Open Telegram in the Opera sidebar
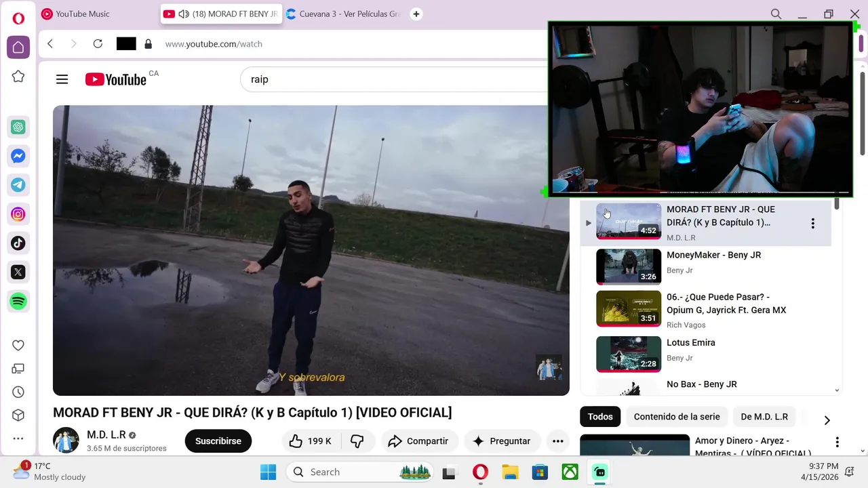This screenshot has height=488, width=868. click(x=18, y=185)
